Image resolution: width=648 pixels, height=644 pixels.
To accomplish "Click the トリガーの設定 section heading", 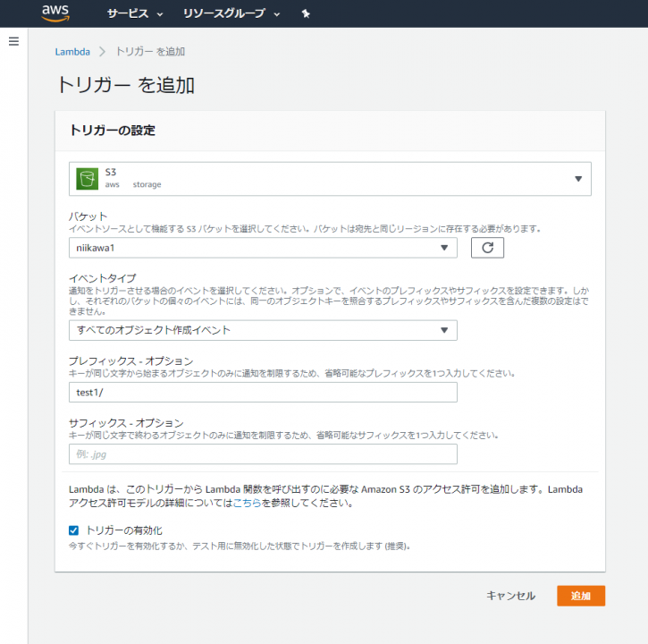I will tap(113, 131).
